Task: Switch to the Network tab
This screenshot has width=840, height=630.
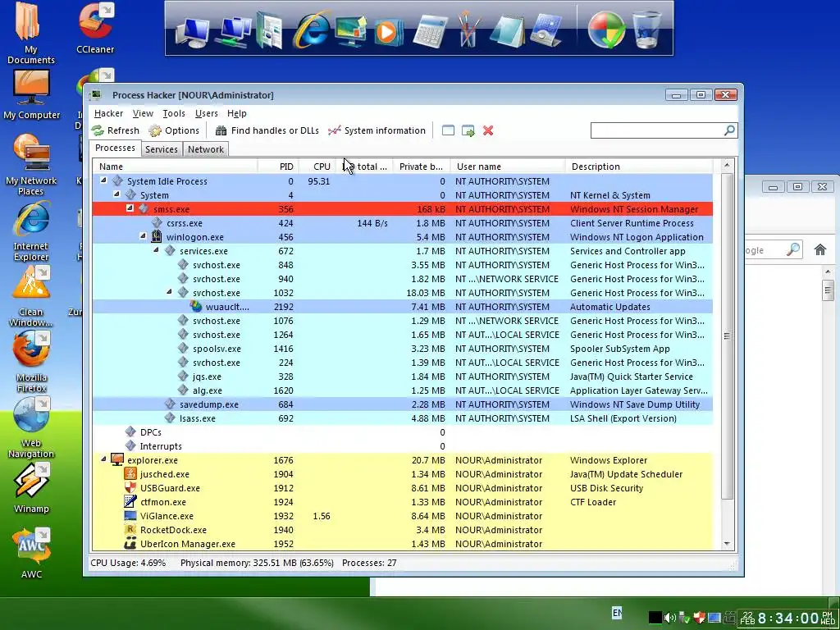Action: (x=206, y=149)
